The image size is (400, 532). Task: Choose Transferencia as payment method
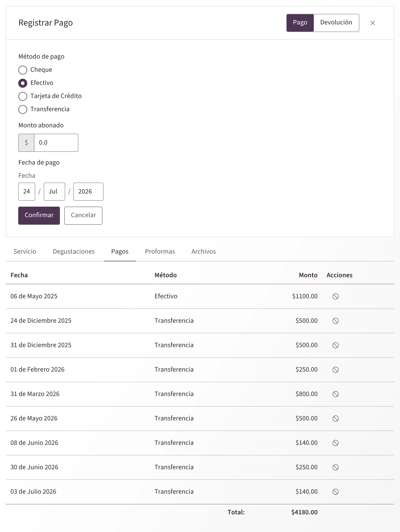(x=23, y=110)
